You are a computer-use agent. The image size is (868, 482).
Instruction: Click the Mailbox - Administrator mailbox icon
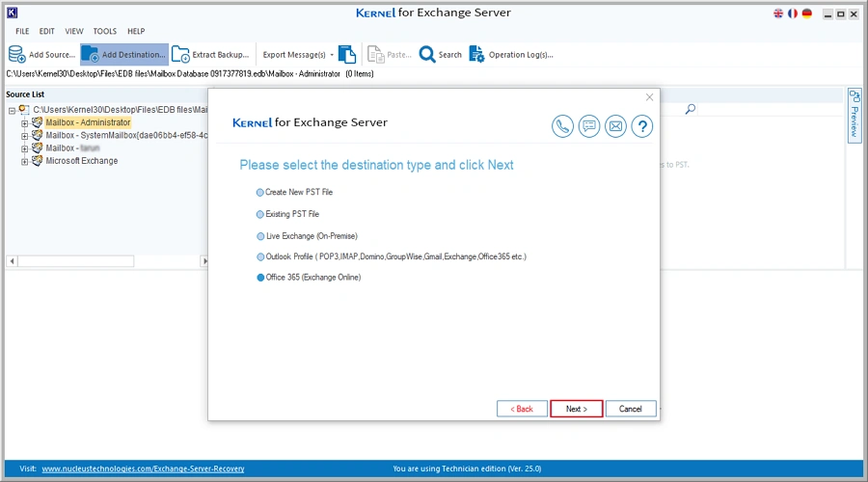pos(37,122)
